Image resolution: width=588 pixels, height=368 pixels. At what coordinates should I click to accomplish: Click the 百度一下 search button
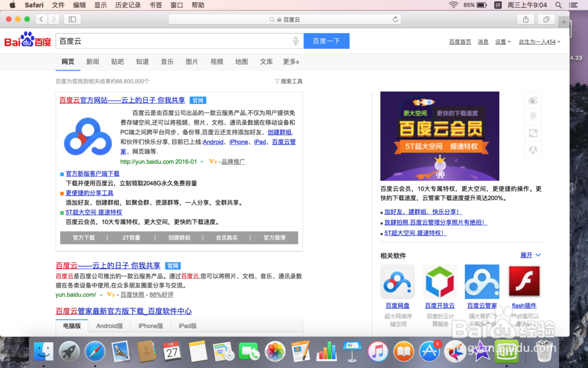[x=326, y=41]
